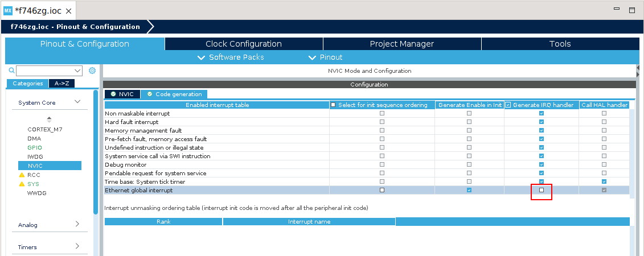This screenshot has height=256, width=644.
Task: Switch peripheral list to A->Z view
Action: [x=61, y=84]
